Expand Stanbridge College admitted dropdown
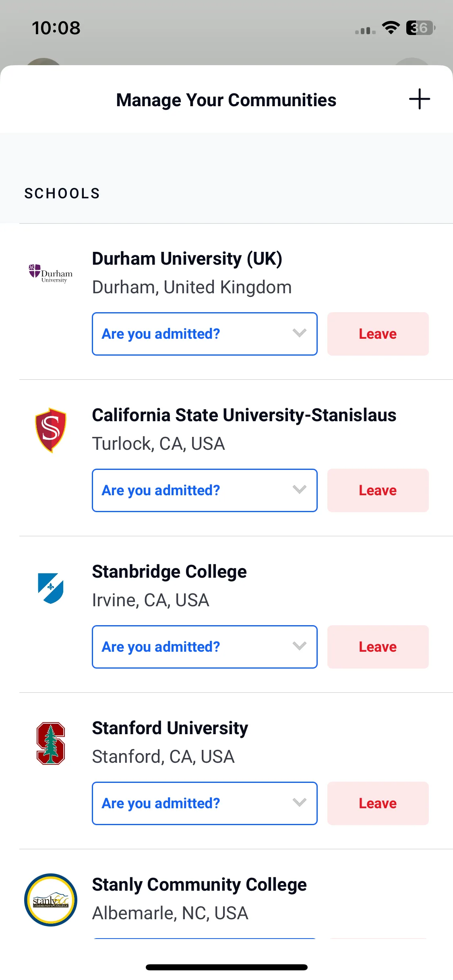453x980 pixels. tap(205, 647)
